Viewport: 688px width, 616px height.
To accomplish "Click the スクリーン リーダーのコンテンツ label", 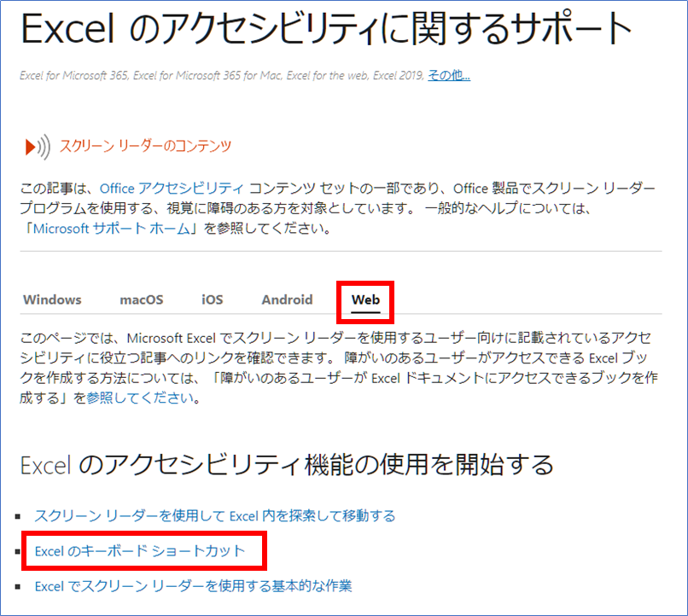I will 145,146.
